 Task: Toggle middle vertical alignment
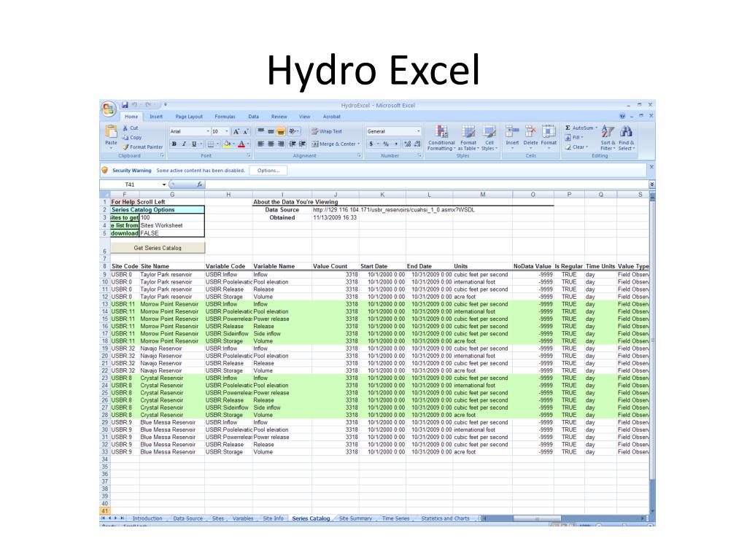[x=271, y=131]
